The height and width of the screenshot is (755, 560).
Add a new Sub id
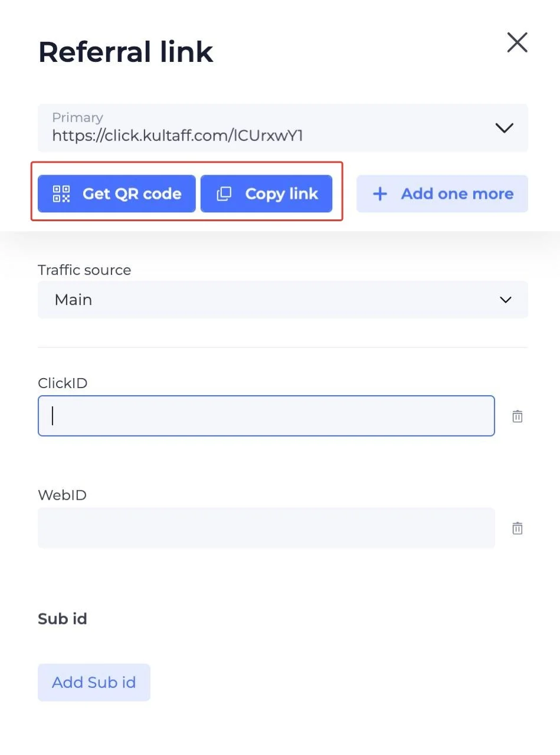pyautogui.click(x=94, y=682)
